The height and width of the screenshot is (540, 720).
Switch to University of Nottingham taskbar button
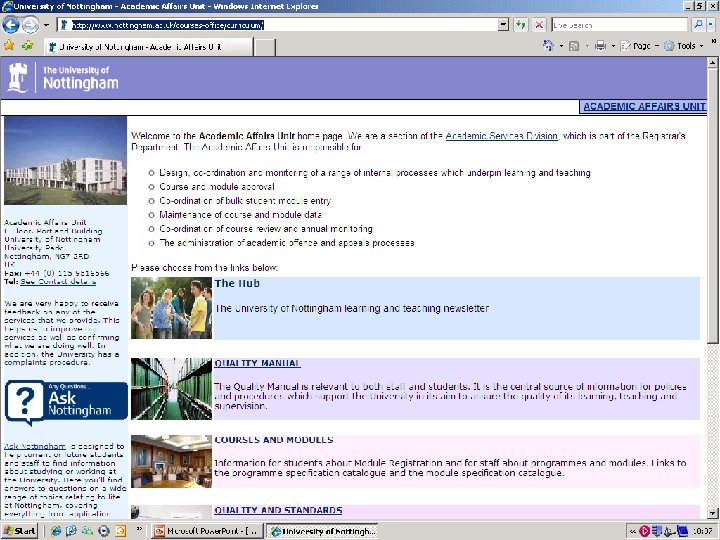[322, 531]
